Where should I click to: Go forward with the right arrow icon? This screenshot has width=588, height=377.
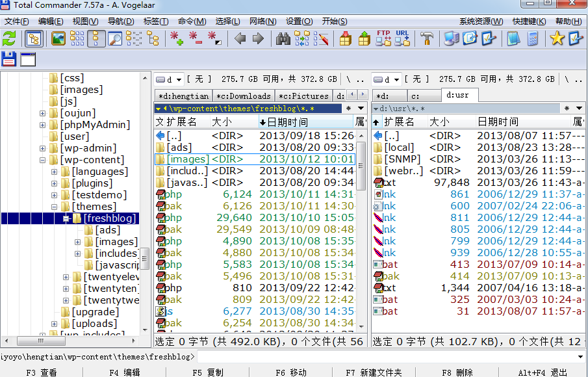click(258, 38)
